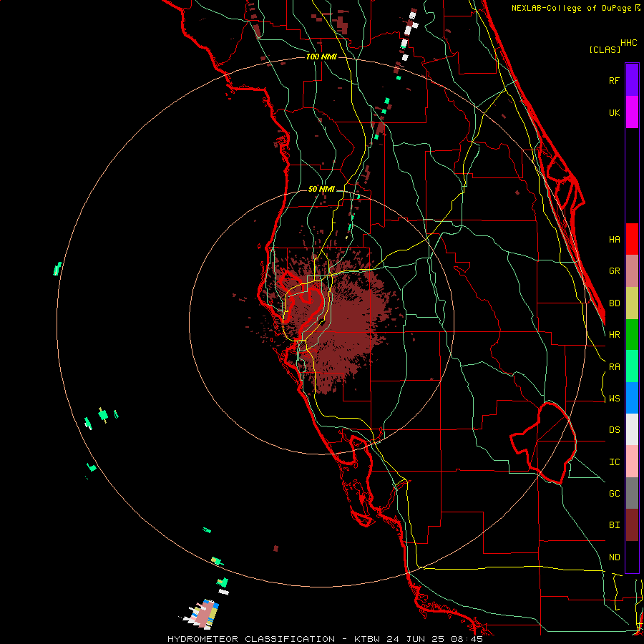Click the red HA legend color swatch

(x=632, y=239)
